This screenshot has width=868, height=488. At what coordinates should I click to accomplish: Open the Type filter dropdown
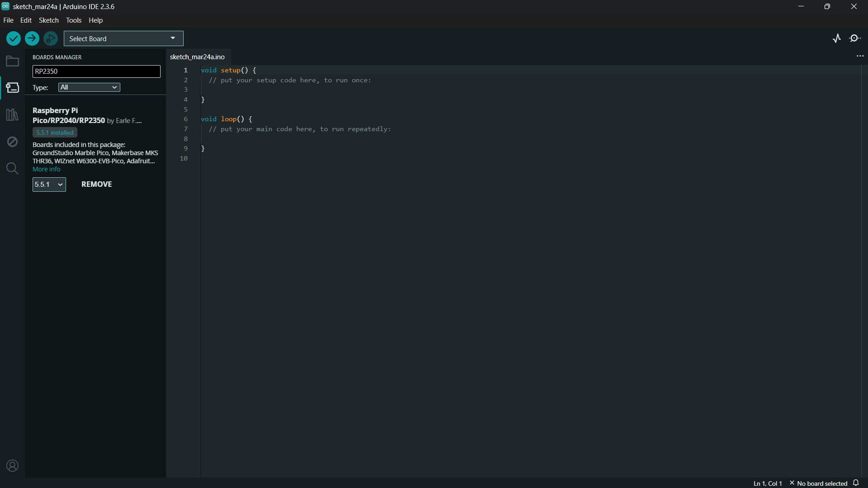click(89, 87)
